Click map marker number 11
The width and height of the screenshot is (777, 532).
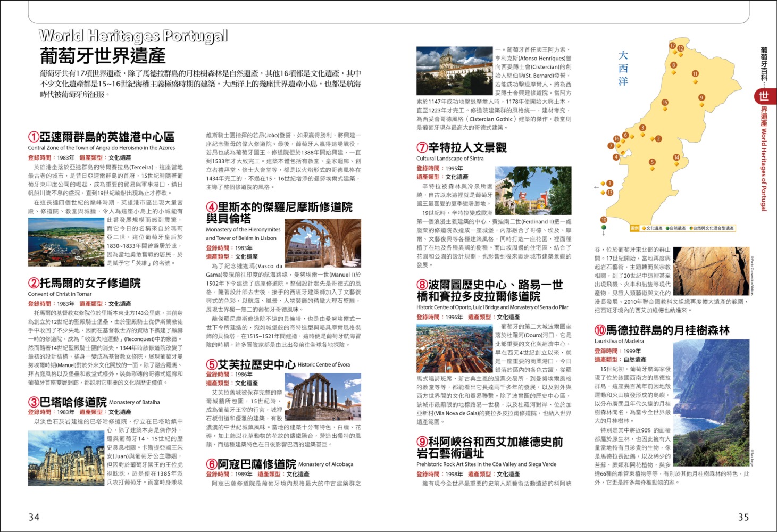[x=695, y=74]
